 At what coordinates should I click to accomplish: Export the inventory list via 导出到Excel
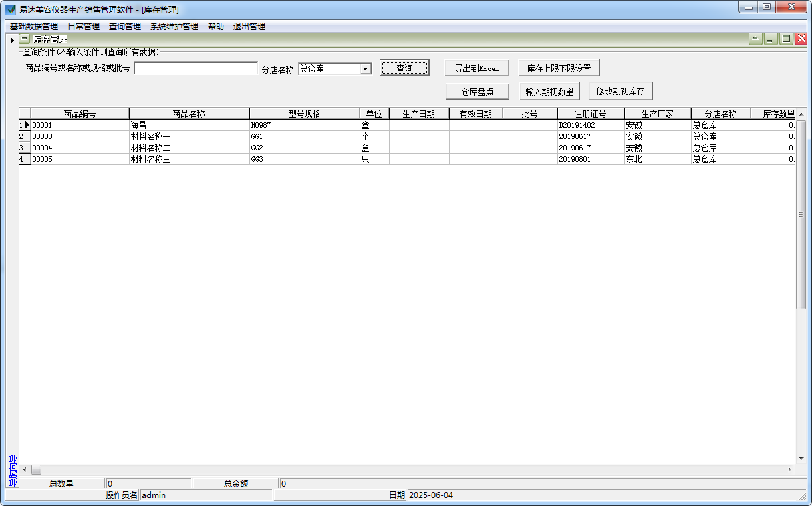pos(476,68)
